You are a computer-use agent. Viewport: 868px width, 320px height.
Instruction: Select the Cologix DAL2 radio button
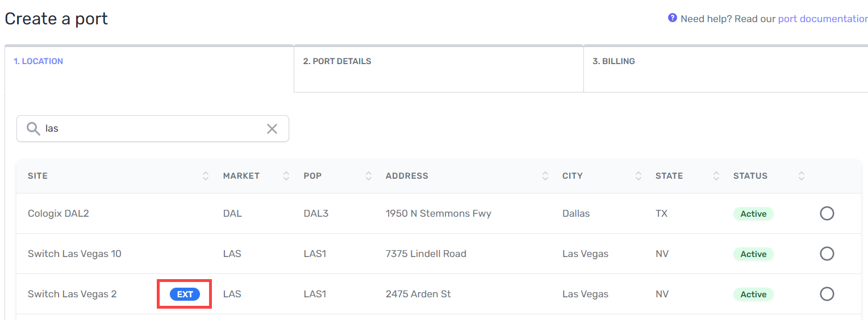[827, 213]
